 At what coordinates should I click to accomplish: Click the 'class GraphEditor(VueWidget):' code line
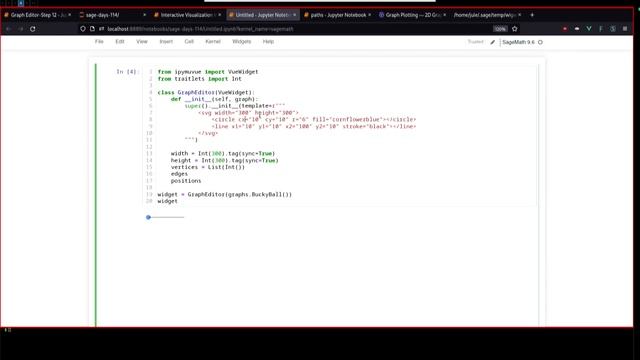pos(206,92)
